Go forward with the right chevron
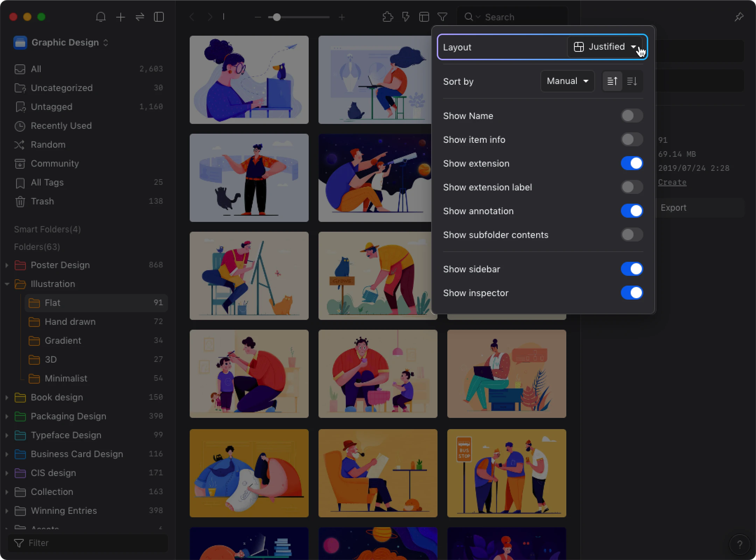This screenshot has width=756, height=560. click(x=210, y=17)
